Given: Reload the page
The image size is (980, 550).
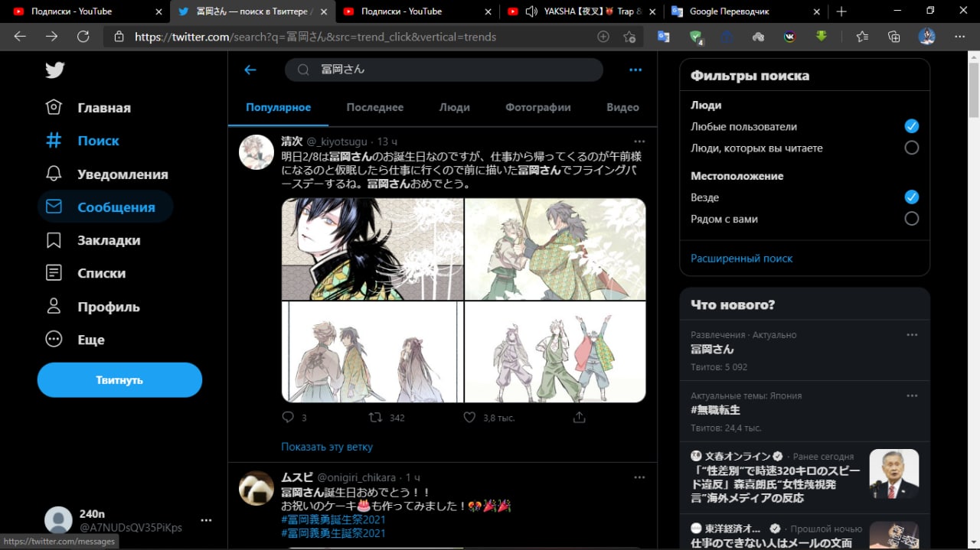Looking at the screenshot, I should coord(83,37).
